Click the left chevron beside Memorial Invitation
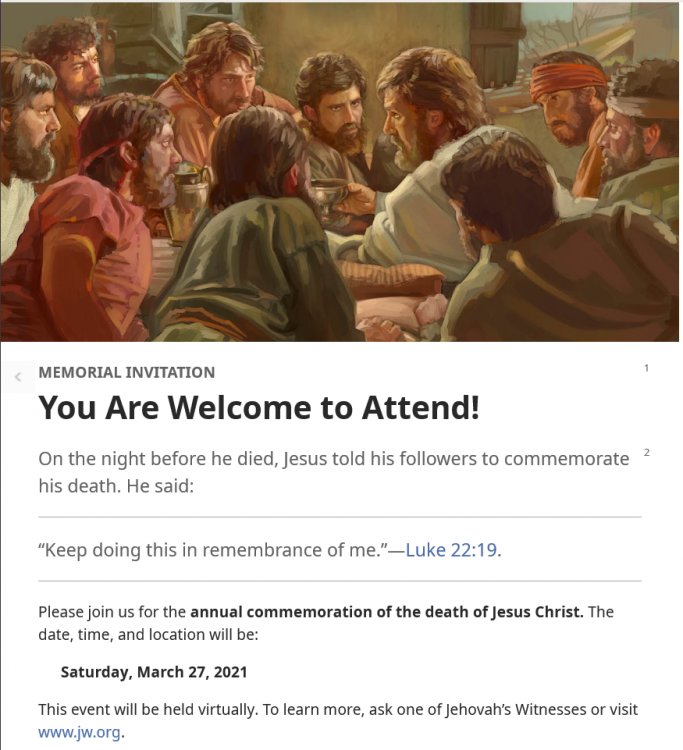 coord(17,377)
